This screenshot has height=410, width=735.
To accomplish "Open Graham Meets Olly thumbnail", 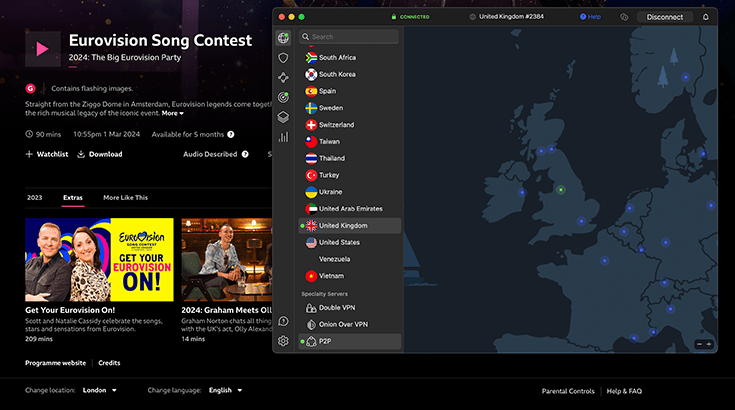I will 227,260.
